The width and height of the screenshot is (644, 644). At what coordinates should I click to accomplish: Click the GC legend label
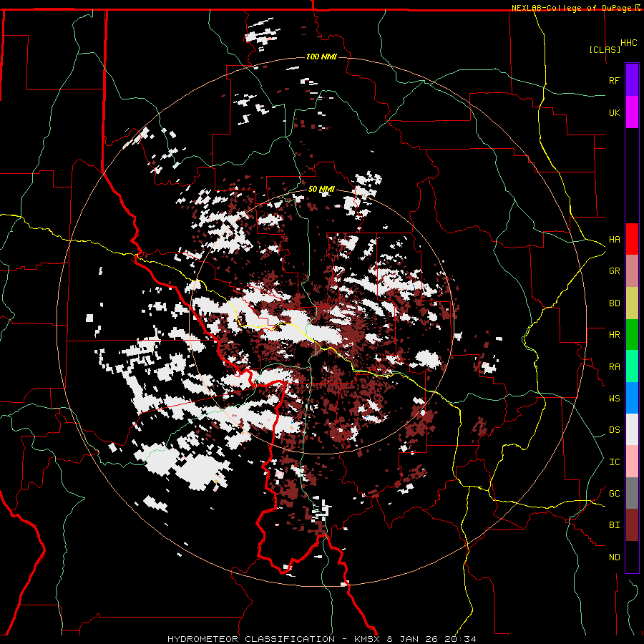[x=614, y=494]
